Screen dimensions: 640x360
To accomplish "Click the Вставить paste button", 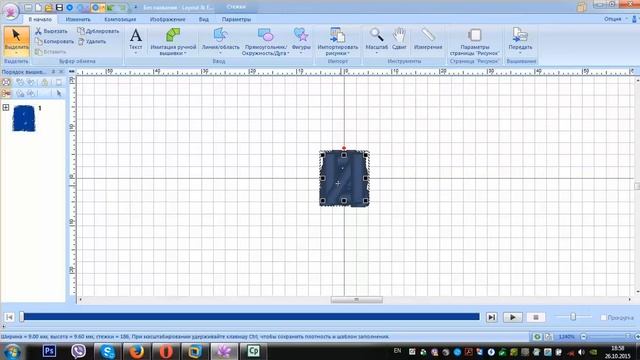I will 50,52.
